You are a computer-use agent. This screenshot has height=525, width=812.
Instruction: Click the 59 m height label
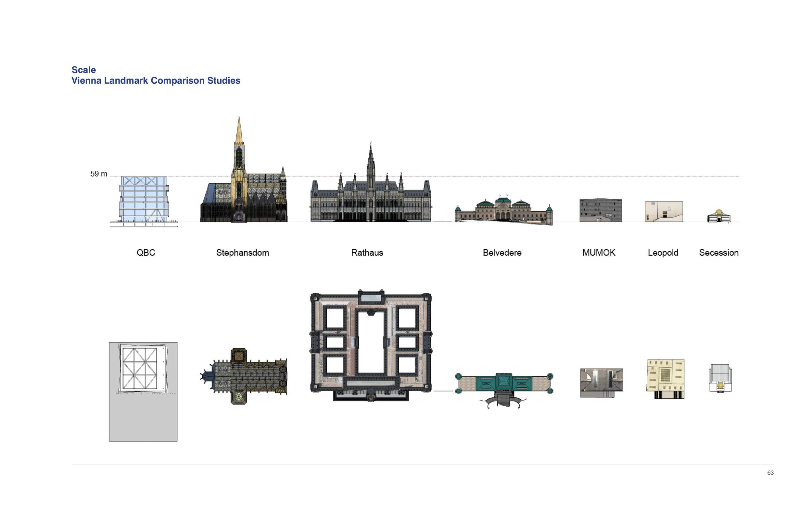click(99, 174)
